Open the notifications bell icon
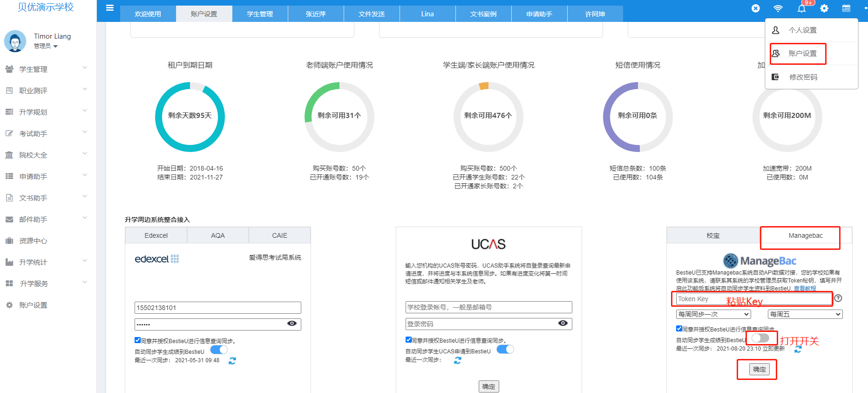The image size is (868, 393). coord(801,8)
